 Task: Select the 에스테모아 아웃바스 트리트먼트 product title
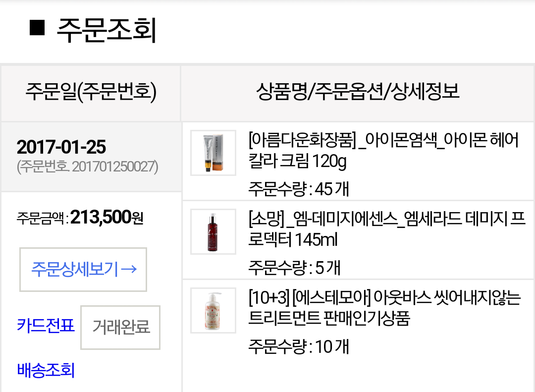384,308
